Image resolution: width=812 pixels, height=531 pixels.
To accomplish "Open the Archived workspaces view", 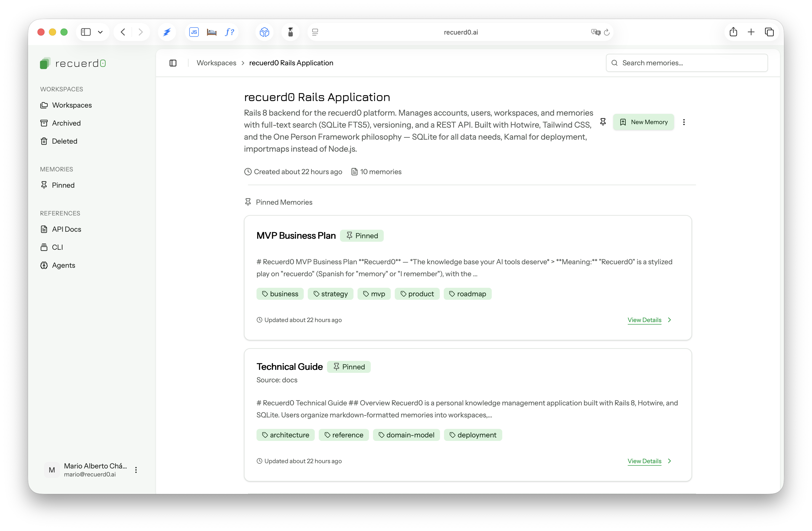I will (66, 123).
